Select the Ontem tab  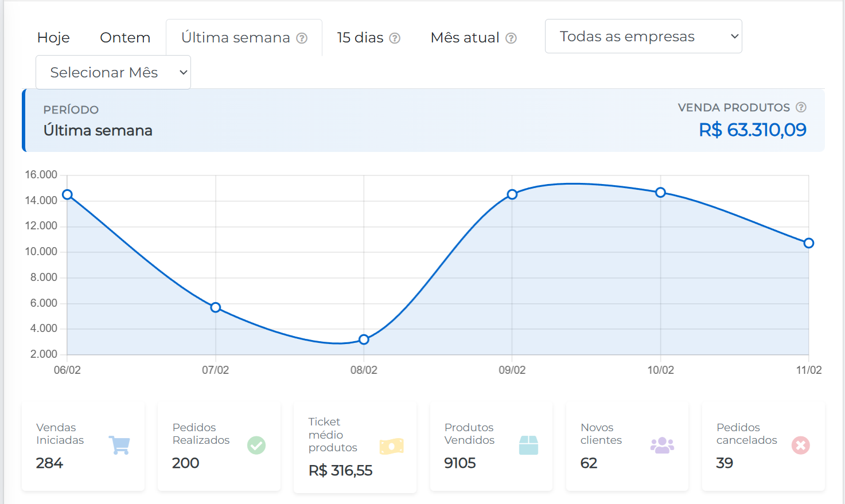[x=125, y=38]
